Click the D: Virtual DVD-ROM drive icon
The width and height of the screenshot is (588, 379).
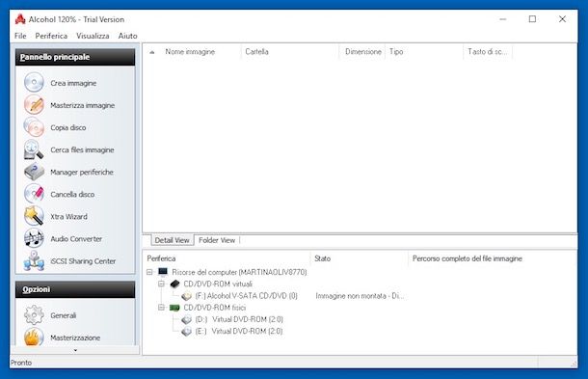tap(186, 320)
